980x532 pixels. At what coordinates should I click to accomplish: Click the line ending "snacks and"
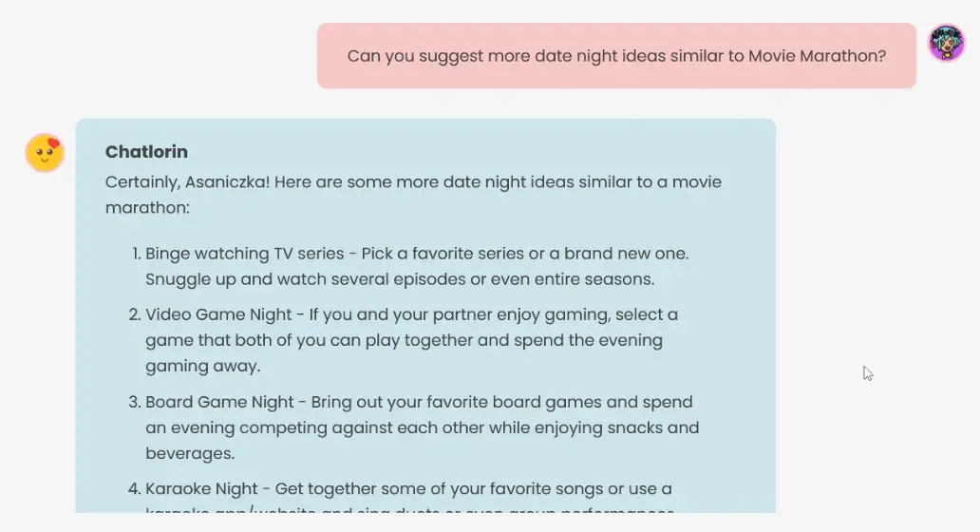[422, 427]
